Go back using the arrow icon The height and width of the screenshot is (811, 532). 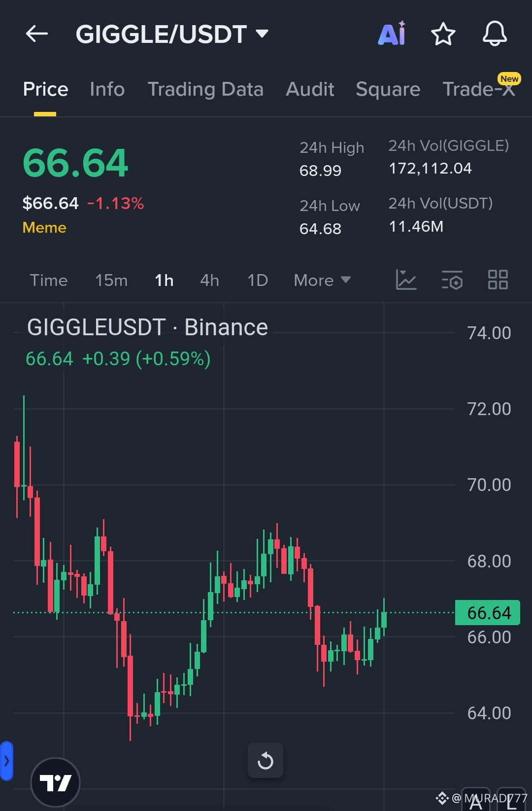coord(37,34)
